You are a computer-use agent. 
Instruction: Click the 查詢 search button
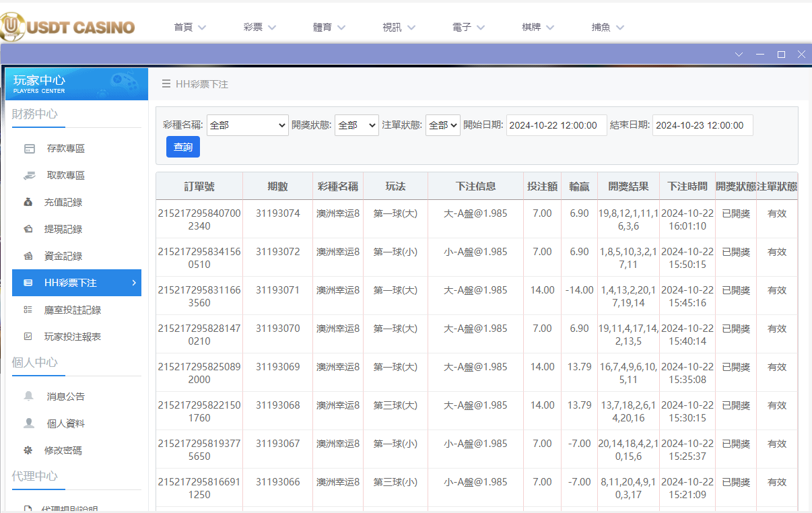(x=182, y=147)
